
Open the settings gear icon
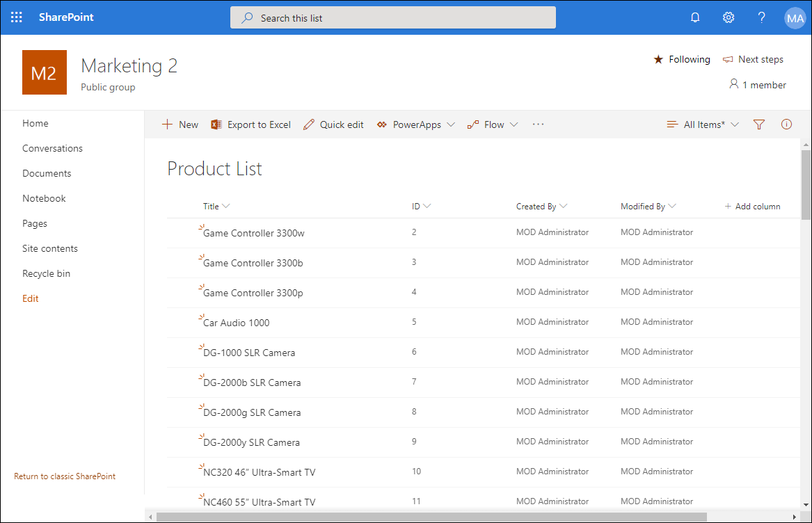728,17
